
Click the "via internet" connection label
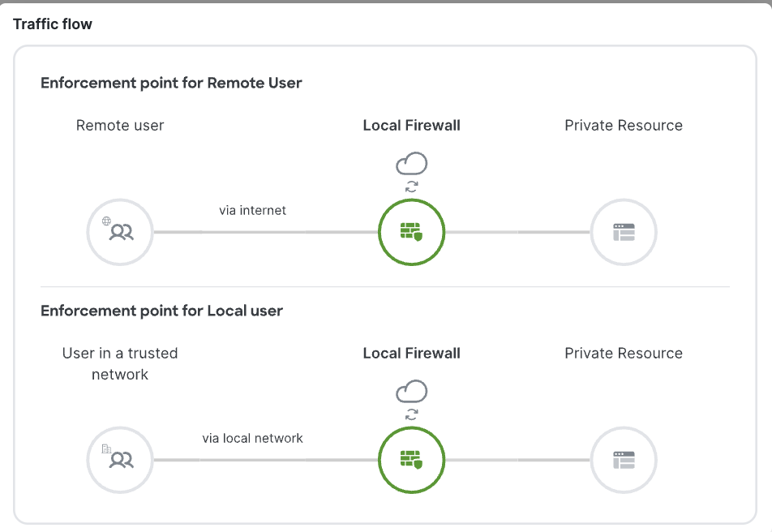click(252, 210)
